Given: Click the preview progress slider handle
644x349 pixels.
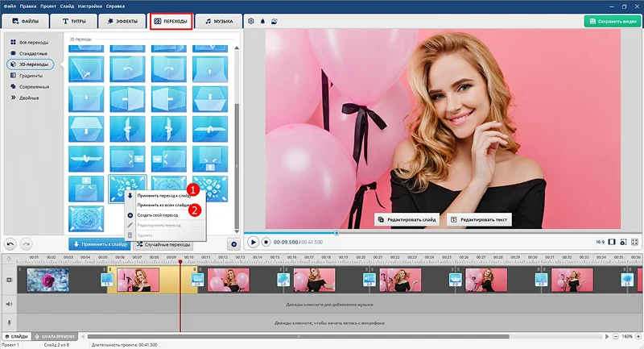Looking at the screenshot, I should tap(336, 233).
